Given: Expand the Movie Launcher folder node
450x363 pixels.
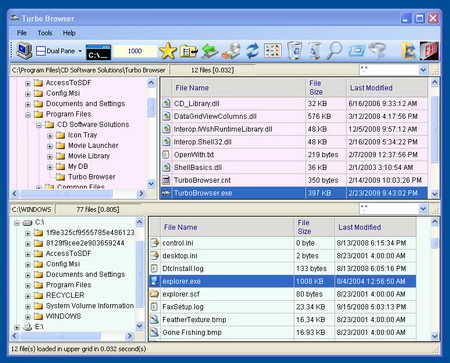Looking at the screenshot, I should (x=50, y=146).
